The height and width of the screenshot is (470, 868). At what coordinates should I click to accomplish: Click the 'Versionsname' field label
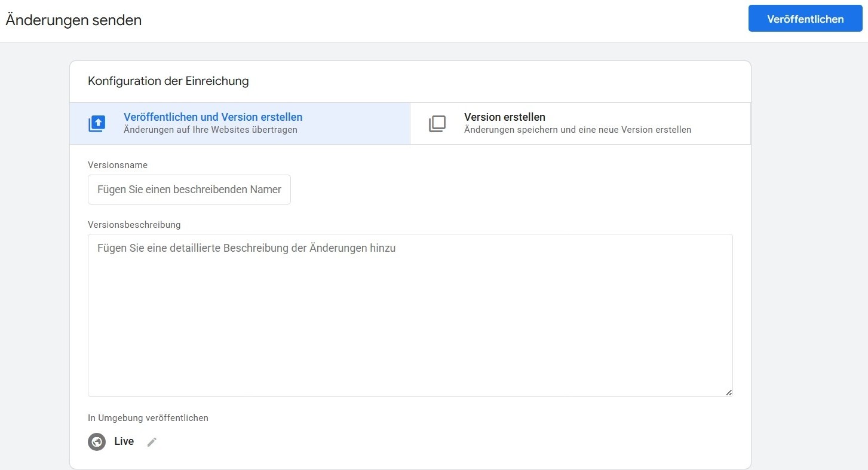(x=118, y=164)
